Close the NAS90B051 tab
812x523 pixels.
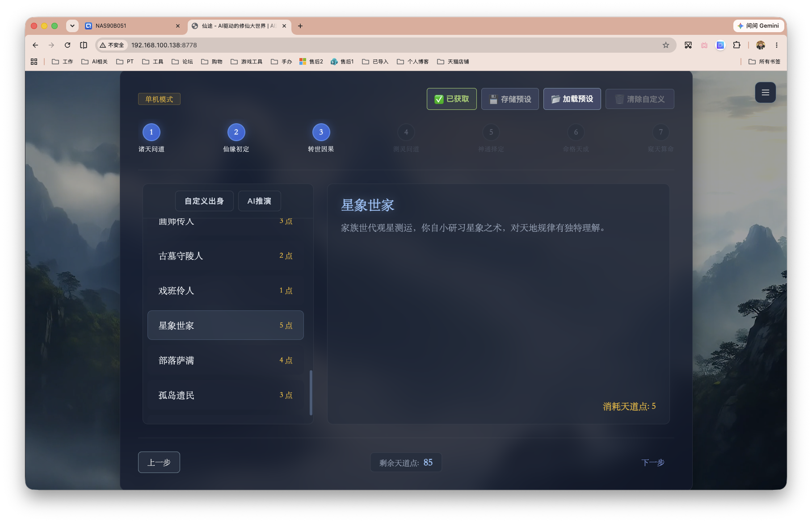(x=178, y=26)
